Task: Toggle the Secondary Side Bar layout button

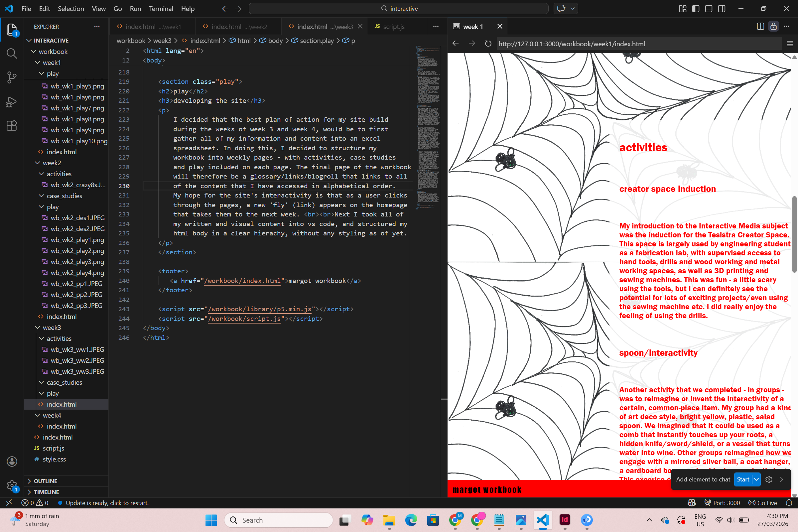Action: click(722, 9)
